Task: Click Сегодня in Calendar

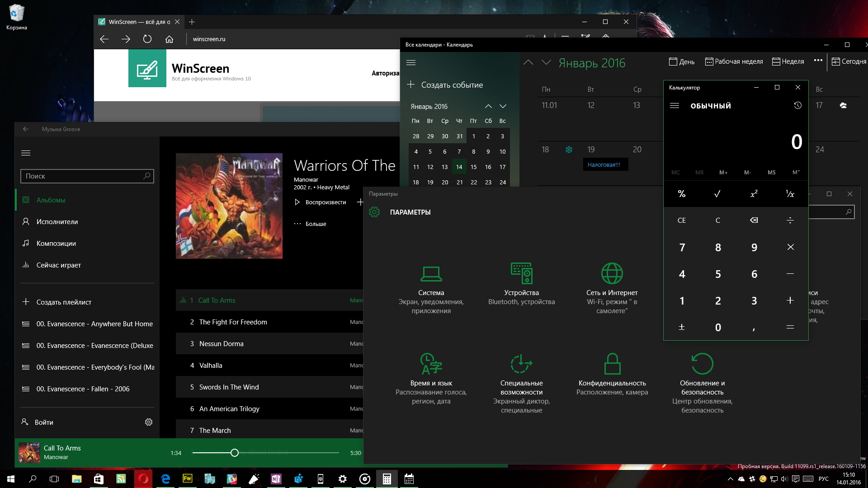Action: (849, 61)
